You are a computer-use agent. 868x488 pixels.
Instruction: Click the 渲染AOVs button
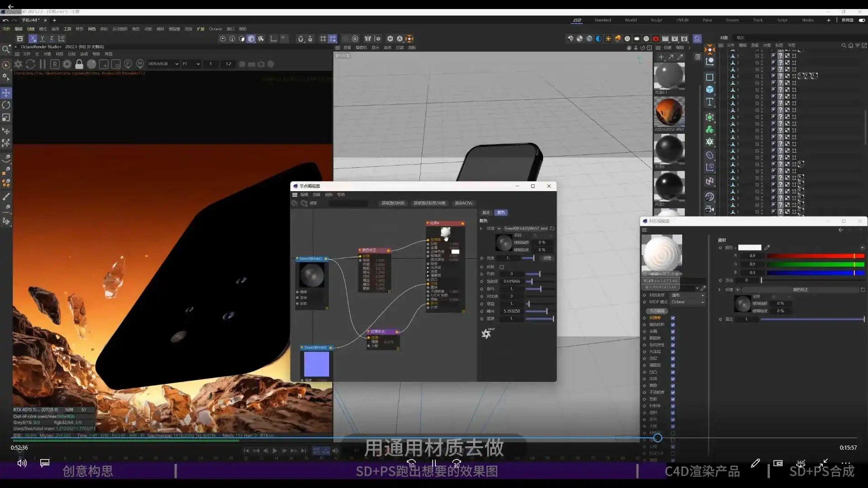click(x=464, y=203)
